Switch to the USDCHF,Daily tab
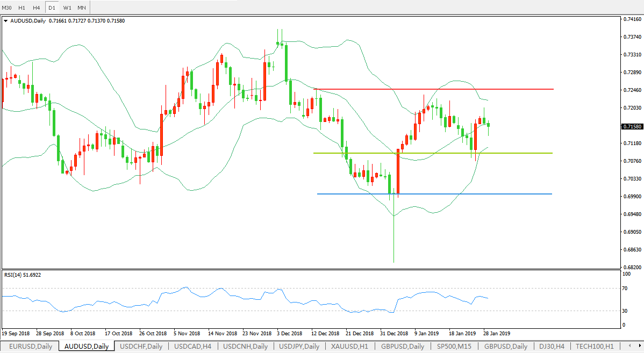 pos(141,346)
